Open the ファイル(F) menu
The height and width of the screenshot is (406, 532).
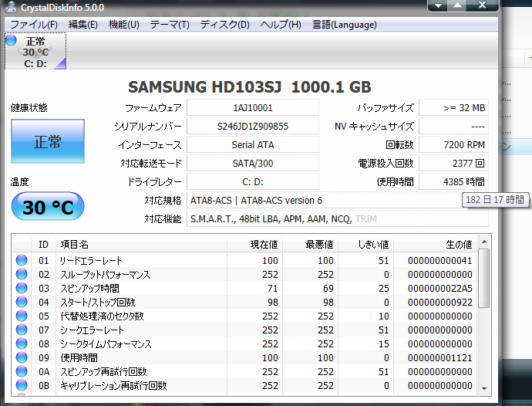34,25
